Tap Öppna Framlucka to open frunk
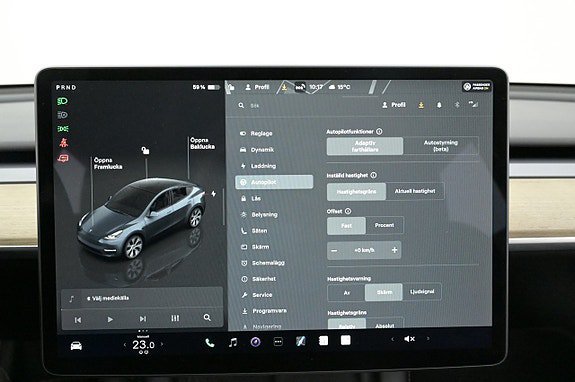 click(108, 164)
